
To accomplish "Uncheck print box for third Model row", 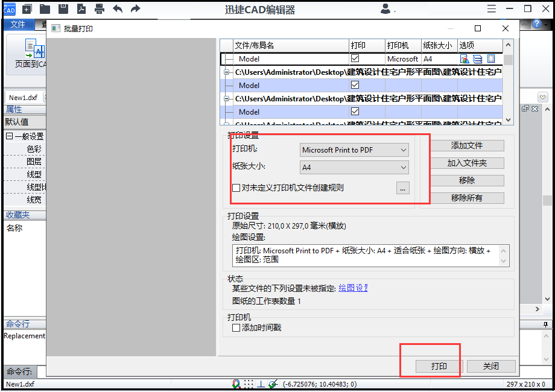I will click(355, 112).
